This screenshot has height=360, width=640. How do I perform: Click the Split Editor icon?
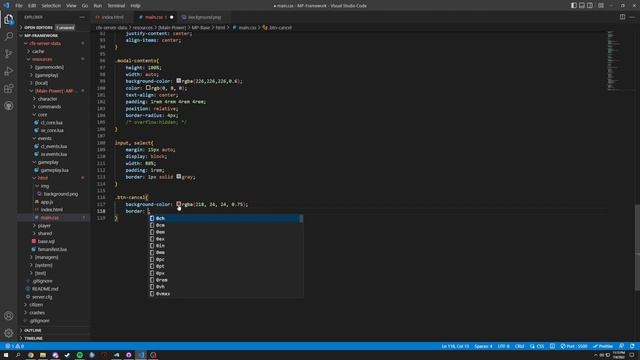tap(622, 17)
